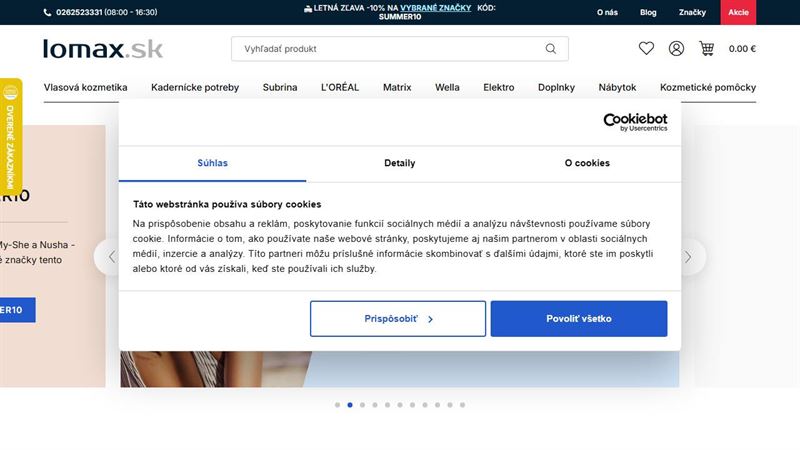
Task: Open the user account icon
Action: [676, 48]
